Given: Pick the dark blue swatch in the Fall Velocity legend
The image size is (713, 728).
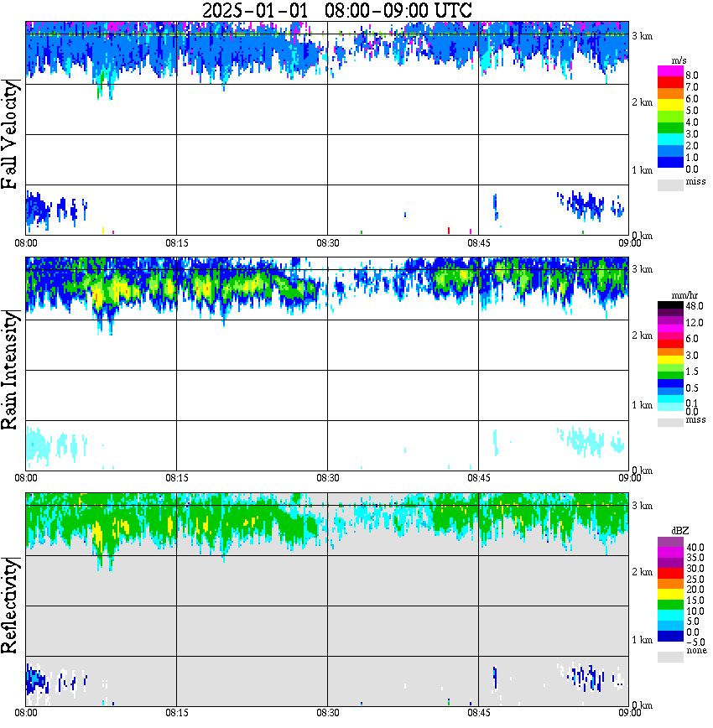Looking at the screenshot, I should coord(670,163).
